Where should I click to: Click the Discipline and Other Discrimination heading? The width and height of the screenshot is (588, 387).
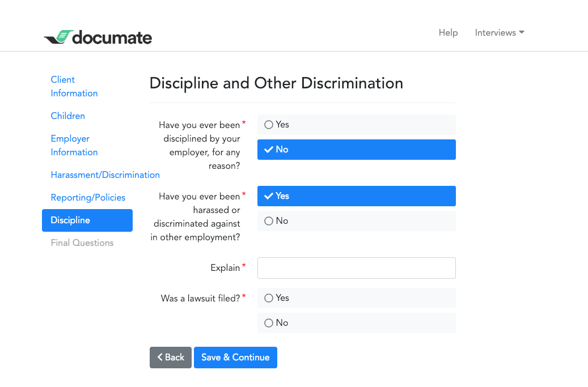[276, 83]
